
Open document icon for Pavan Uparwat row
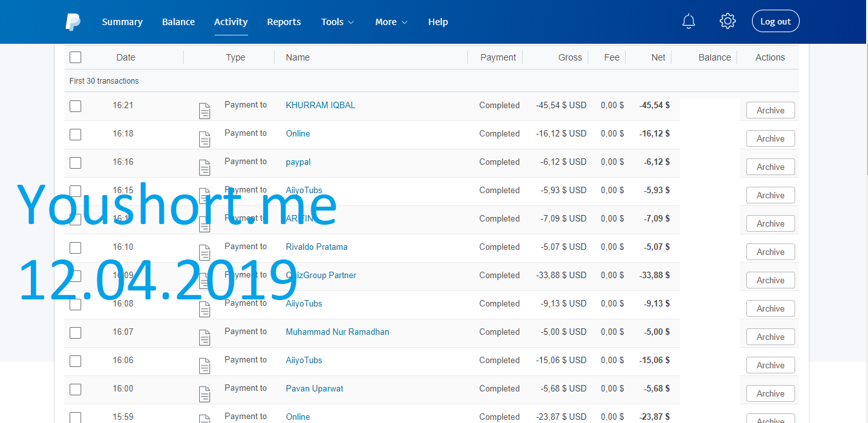pyautogui.click(x=204, y=394)
